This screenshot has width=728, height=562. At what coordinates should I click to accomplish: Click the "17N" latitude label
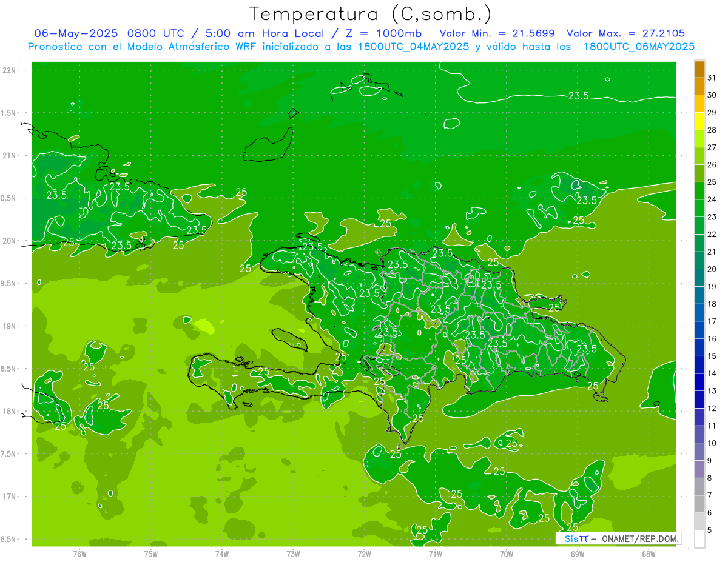point(10,497)
